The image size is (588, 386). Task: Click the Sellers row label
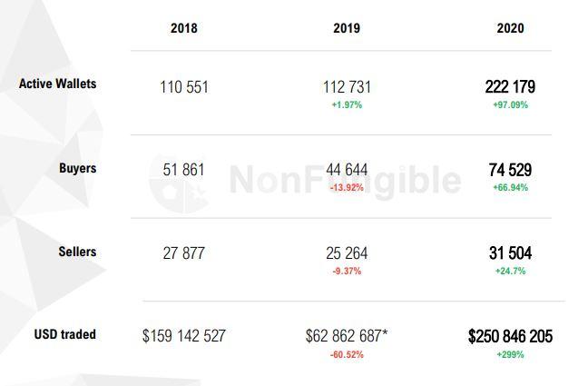(x=77, y=252)
